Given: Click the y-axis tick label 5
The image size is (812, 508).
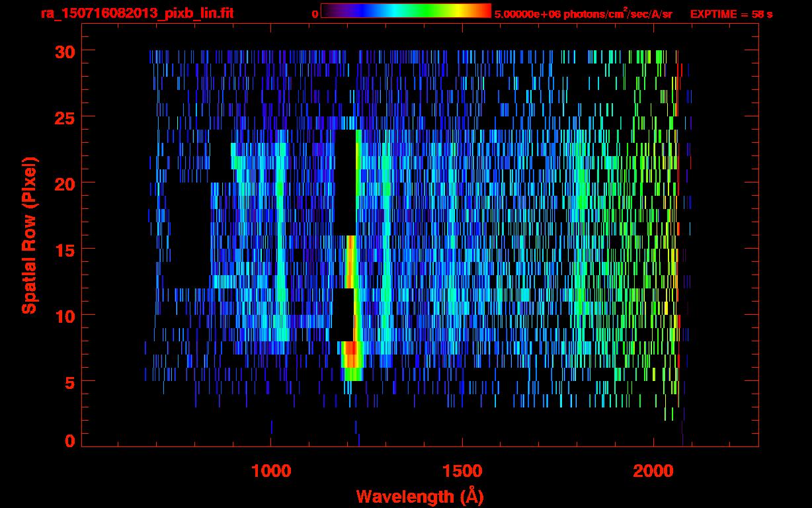Looking at the screenshot, I should pyautogui.click(x=68, y=382).
